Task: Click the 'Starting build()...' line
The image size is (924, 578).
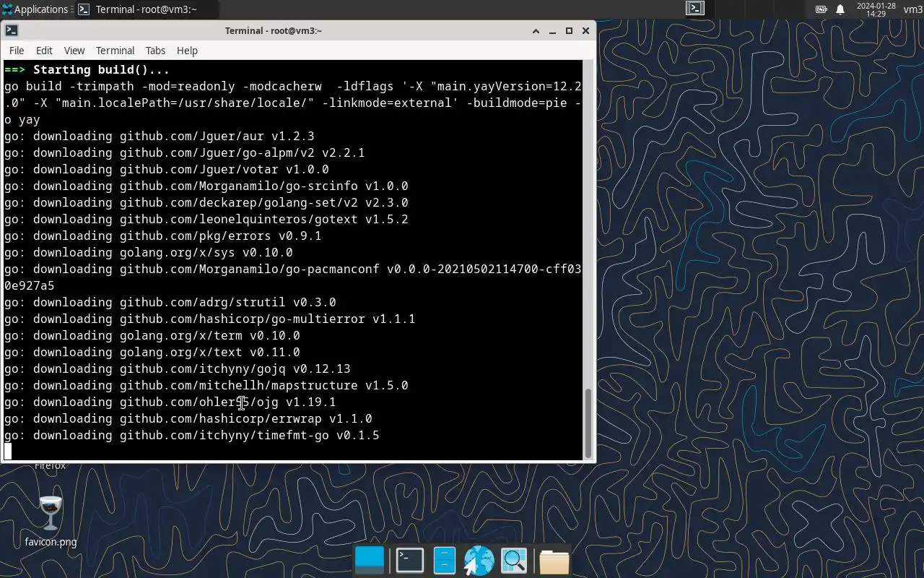Action: (x=87, y=69)
